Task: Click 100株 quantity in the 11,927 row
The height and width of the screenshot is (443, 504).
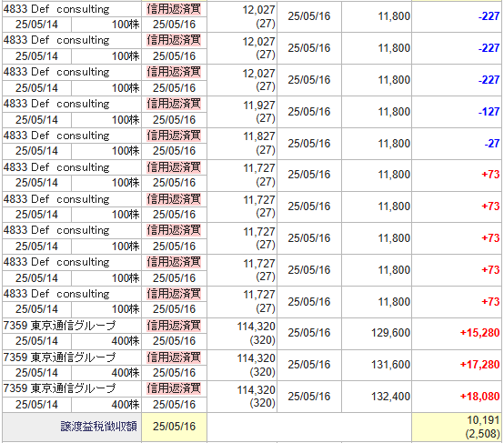Action: pos(126,119)
